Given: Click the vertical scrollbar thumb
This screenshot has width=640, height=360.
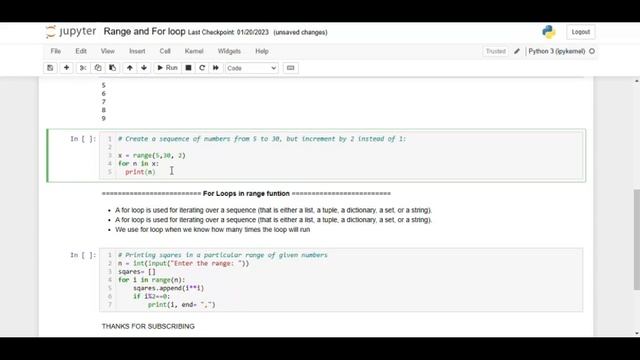Looking at the screenshot, I should (636, 240).
